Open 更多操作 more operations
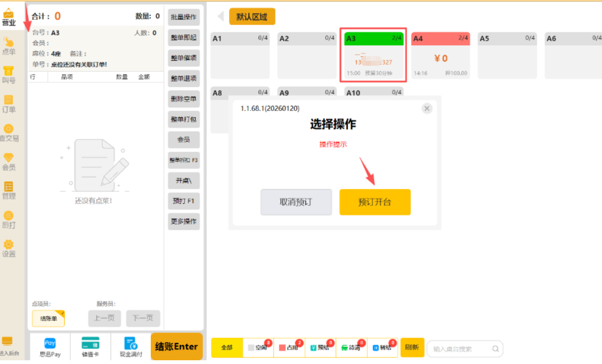 pos(184,221)
